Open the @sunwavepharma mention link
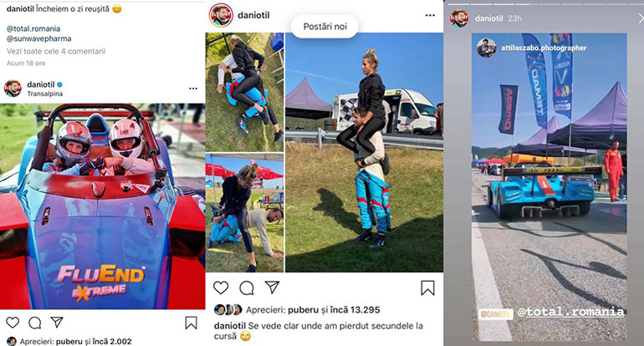 tap(39, 38)
